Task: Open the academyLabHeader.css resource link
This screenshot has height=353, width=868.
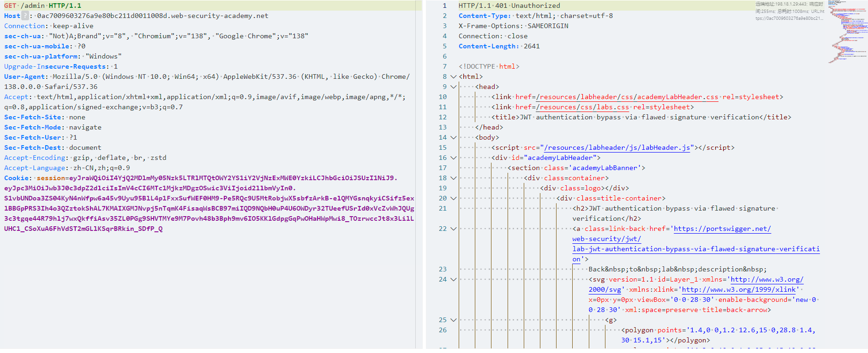Action: point(627,97)
